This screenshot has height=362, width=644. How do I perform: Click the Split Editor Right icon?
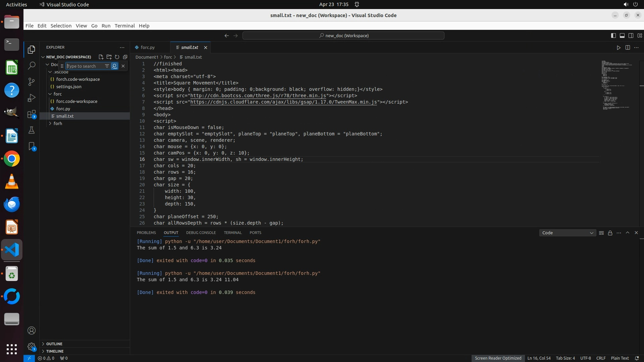(628, 48)
